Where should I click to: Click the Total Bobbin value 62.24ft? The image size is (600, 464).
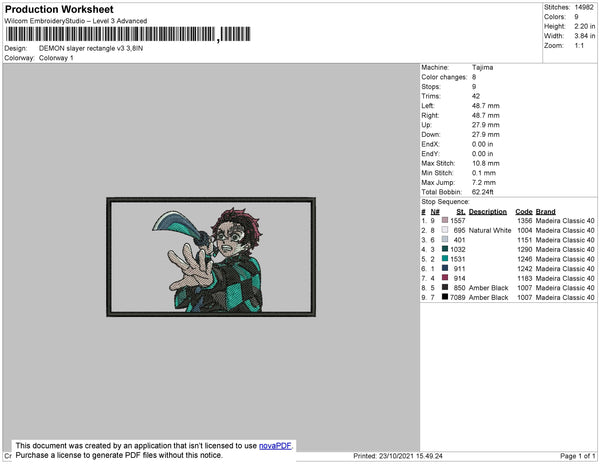(483, 192)
